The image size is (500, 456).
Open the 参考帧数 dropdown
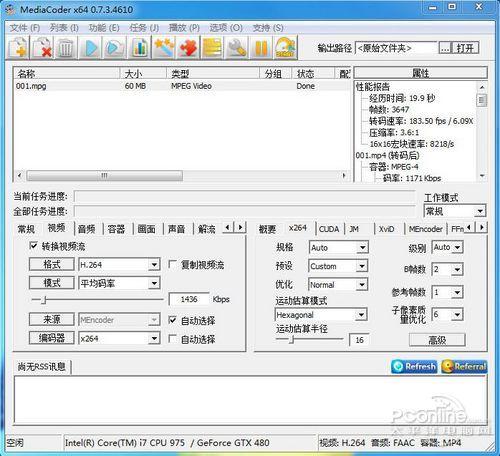click(457, 292)
